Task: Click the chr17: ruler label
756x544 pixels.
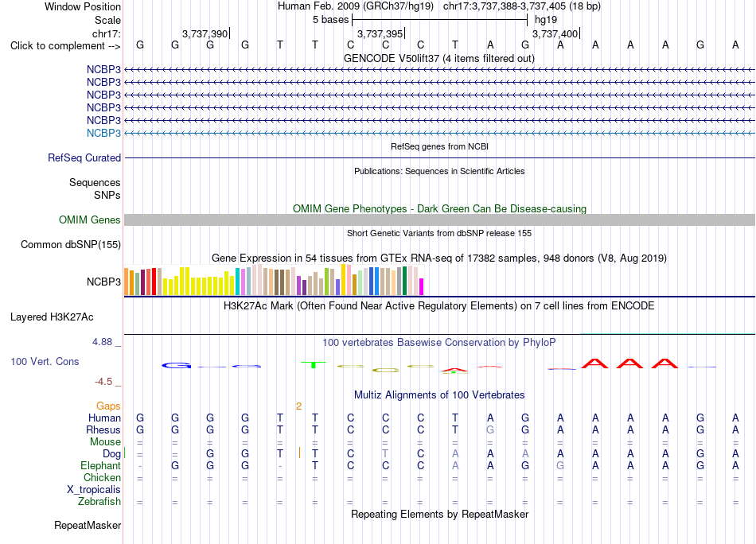Action: pyautogui.click(x=107, y=33)
